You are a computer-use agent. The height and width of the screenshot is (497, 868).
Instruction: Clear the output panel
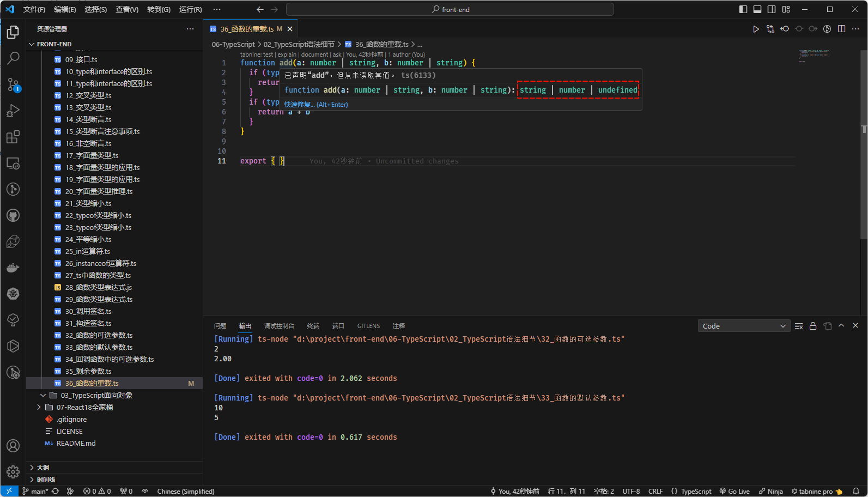(x=799, y=326)
